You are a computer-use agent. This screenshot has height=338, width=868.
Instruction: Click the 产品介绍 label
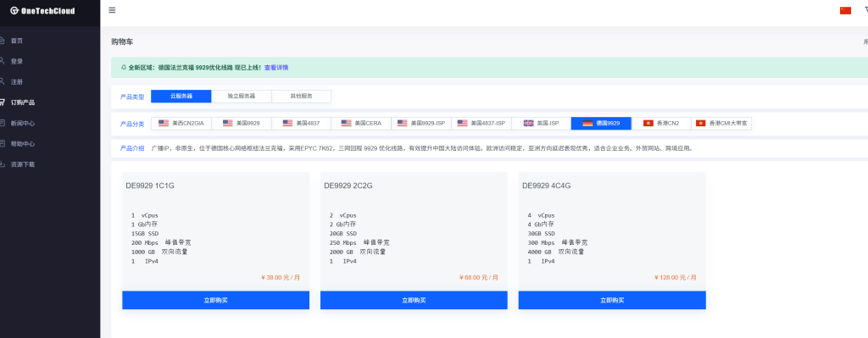pyautogui.click(x=131, y=148)
